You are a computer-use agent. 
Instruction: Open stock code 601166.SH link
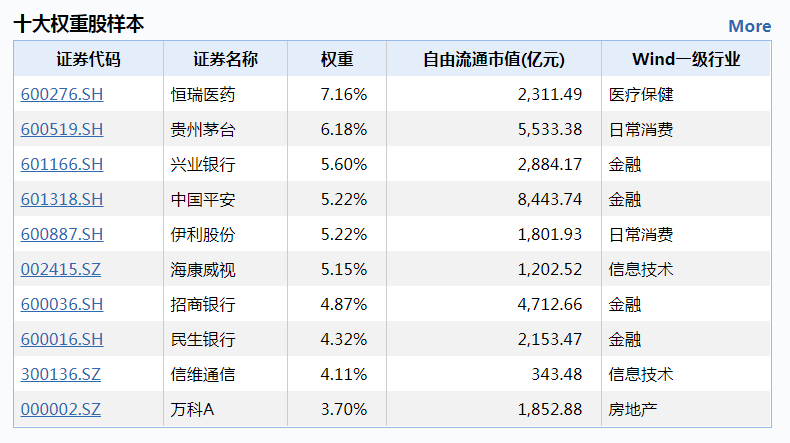pyautogui.click(x=62, y=164)
